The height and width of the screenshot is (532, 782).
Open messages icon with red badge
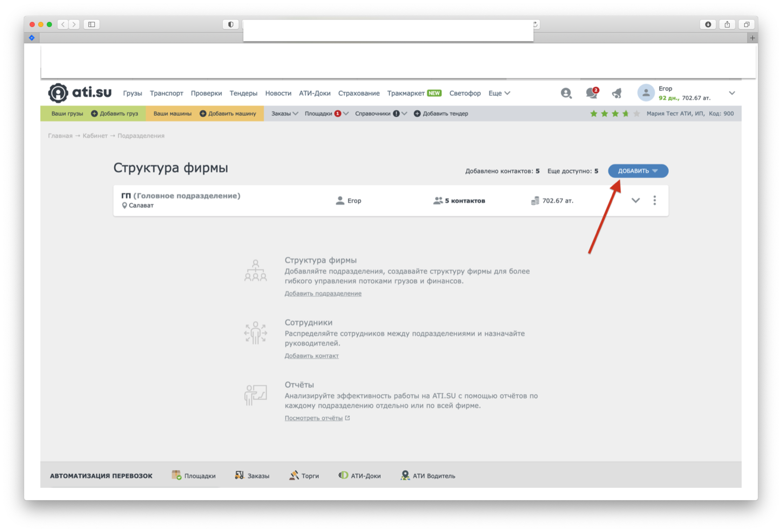(x=592, y=93)
